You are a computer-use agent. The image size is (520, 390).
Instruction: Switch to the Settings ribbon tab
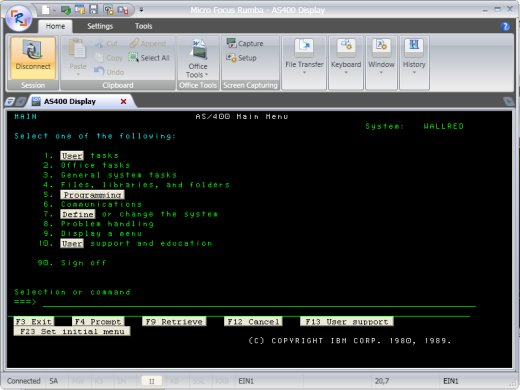click(x=100, y=26)
